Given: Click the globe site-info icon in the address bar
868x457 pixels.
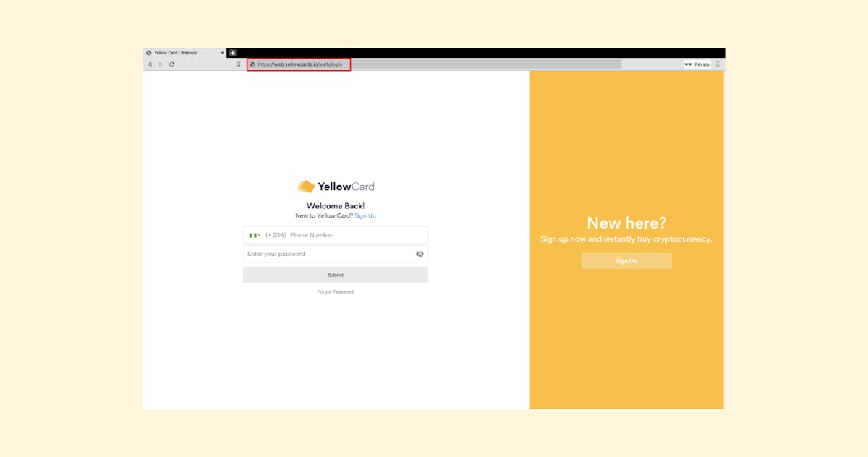Looking at the screenshot, I should point(252,64).
